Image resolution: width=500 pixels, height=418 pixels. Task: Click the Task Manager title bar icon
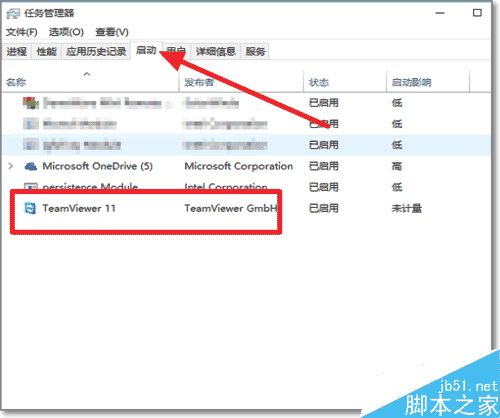13,13
